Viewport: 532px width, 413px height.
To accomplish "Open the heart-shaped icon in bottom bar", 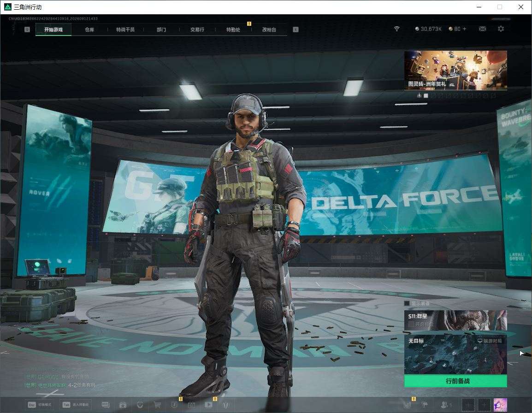I will point(140,405).
